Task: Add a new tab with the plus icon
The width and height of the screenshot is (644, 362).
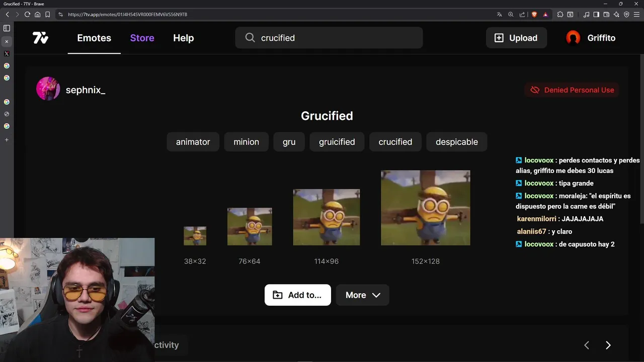Action: 7,140
